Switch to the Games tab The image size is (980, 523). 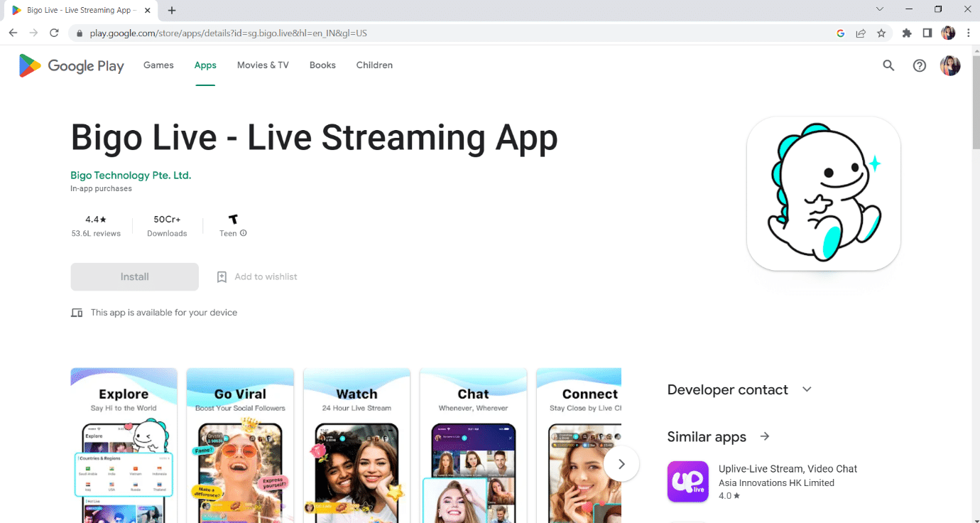[158, 65]
